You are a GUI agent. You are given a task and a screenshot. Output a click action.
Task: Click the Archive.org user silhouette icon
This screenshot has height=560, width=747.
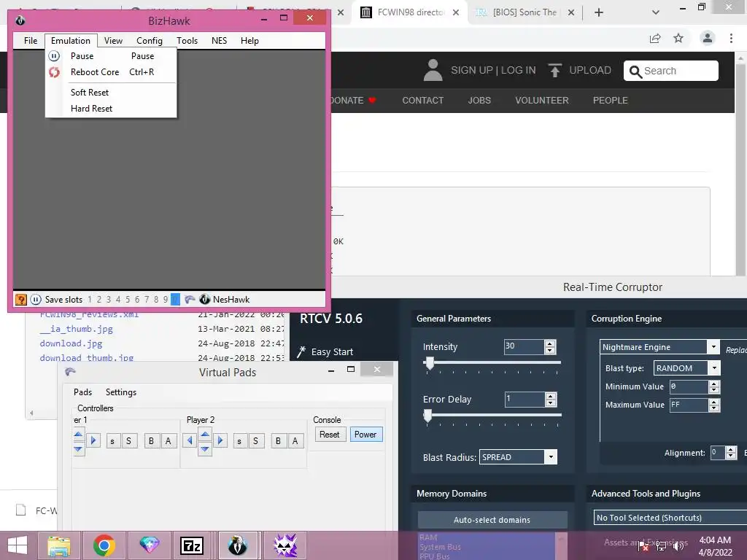(x=433, y=70)
